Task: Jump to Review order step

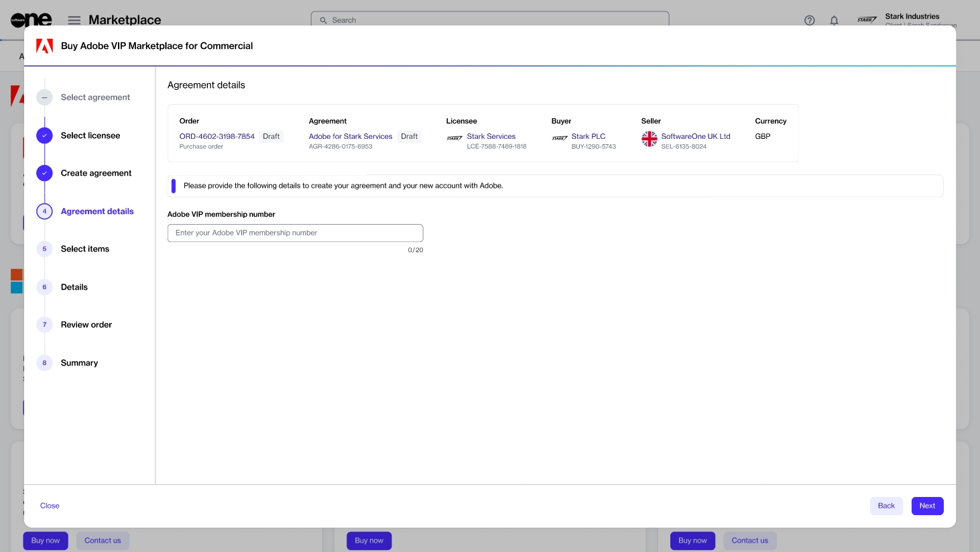Action: click(x=86, y=325)
